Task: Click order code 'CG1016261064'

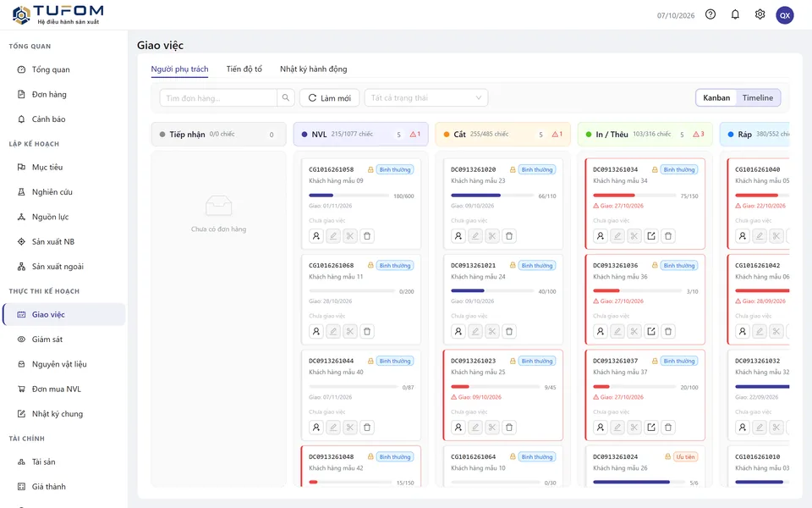Action: (x=474, y=456)
